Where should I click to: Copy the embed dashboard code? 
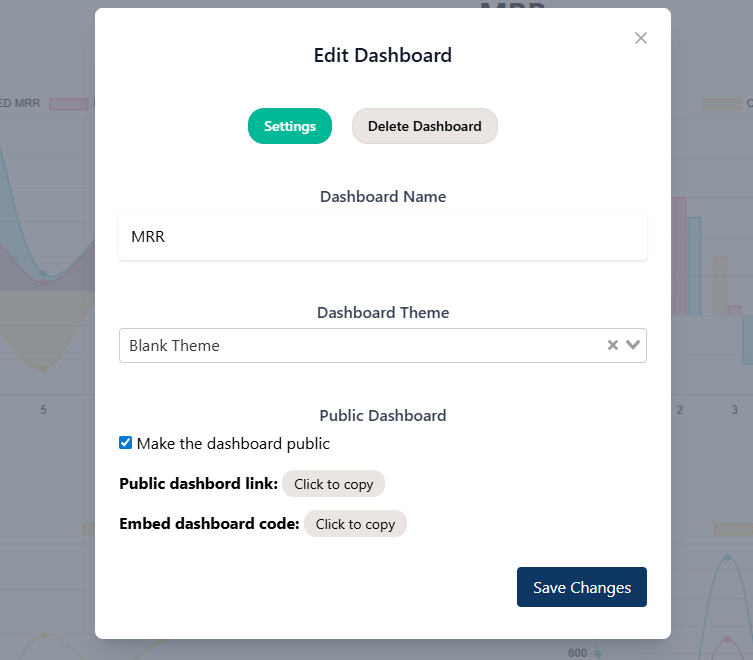tap(355, 524)
